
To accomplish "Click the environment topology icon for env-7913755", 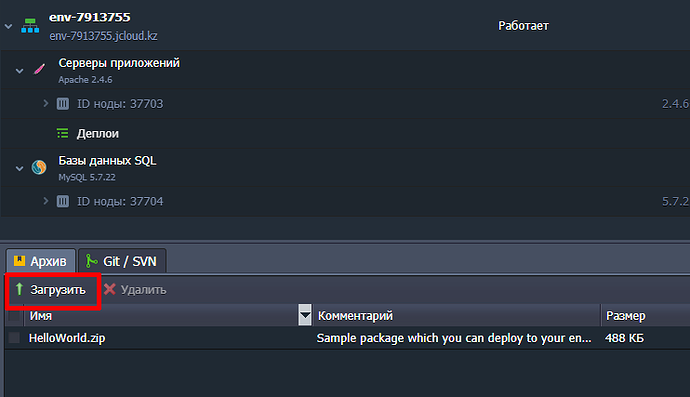I will pos(30,26).
